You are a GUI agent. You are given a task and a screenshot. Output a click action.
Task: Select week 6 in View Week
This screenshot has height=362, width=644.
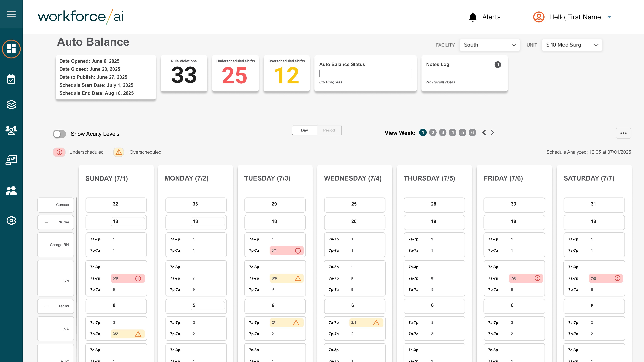click(x=472, y=132)
